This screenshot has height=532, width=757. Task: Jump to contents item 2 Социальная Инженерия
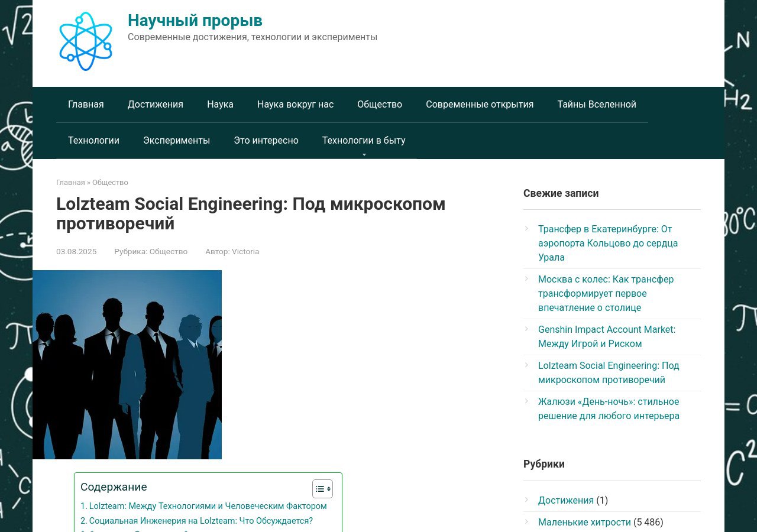point(196,521)
